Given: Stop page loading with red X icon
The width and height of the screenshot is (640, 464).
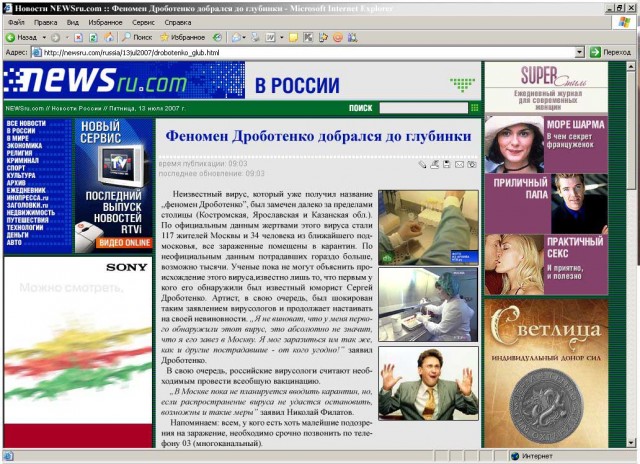Looking at the screenshot, I should [x=78, y=38].
